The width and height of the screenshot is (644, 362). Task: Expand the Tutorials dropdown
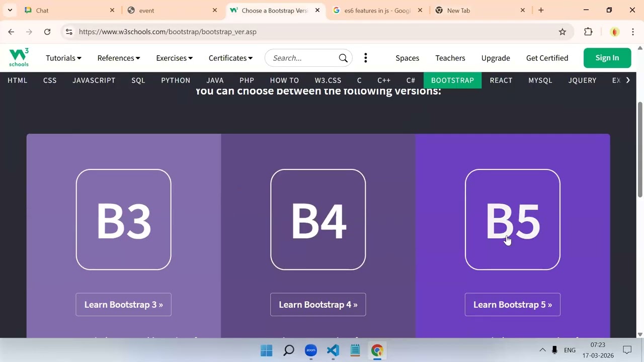pyautogui.click(x=63, y=58)
